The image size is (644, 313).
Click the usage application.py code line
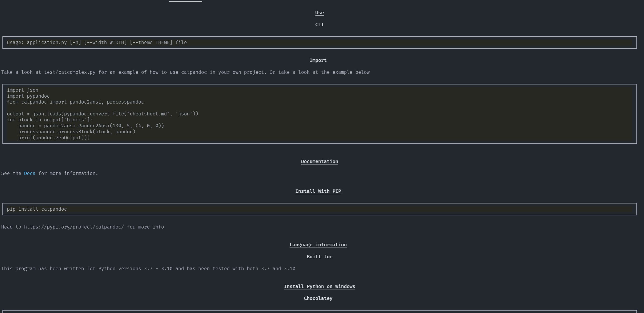[97, 43]
